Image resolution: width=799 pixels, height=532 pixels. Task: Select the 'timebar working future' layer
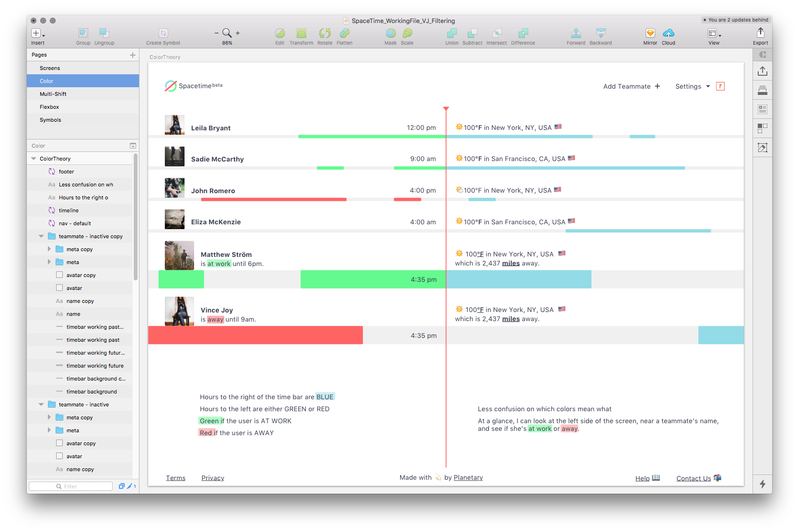(x=80, y=366)
